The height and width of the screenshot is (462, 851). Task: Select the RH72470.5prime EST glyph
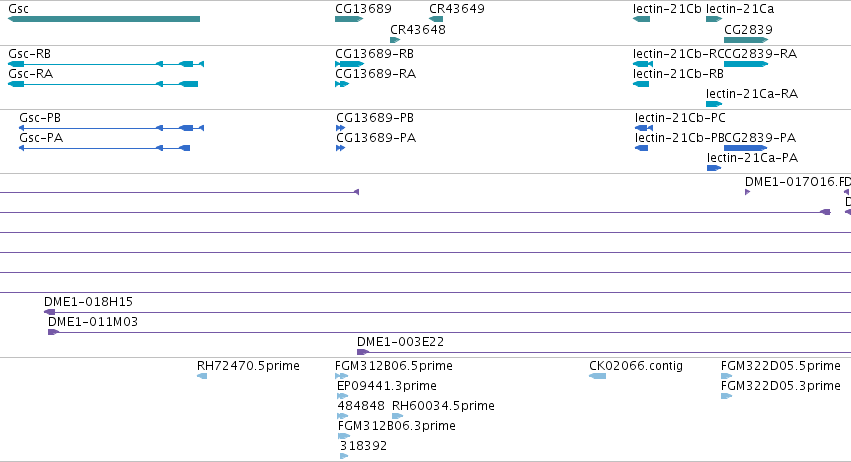(x=202, y=376)
